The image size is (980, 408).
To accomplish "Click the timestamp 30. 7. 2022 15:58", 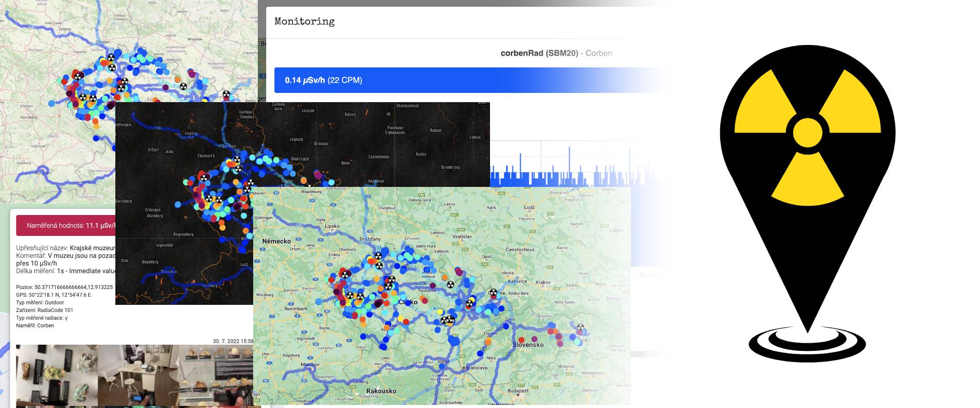I will 233,341.
